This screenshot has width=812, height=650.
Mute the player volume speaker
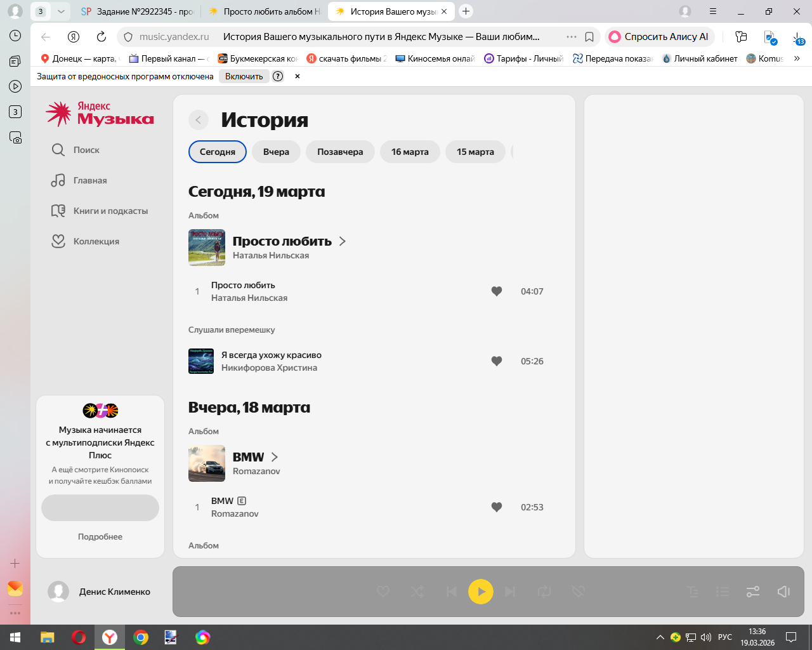[784, 592]
